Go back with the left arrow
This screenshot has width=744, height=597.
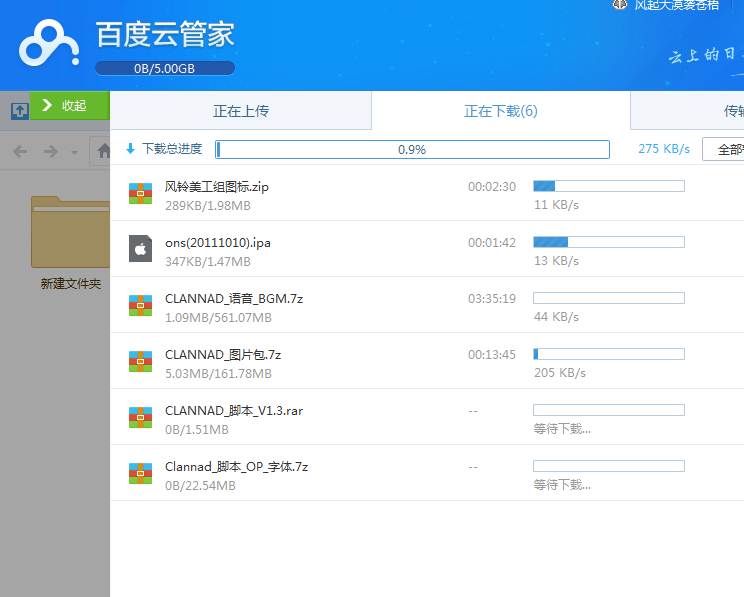tap(20, 151)
